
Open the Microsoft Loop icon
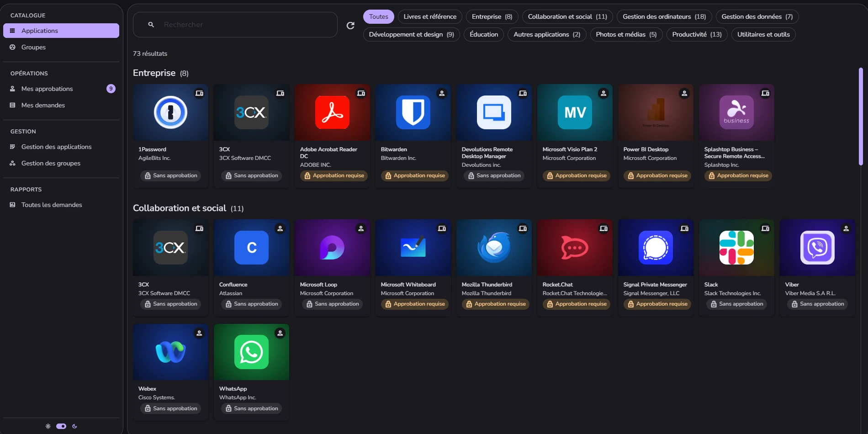pyautogui.click(x=332, y=248)
